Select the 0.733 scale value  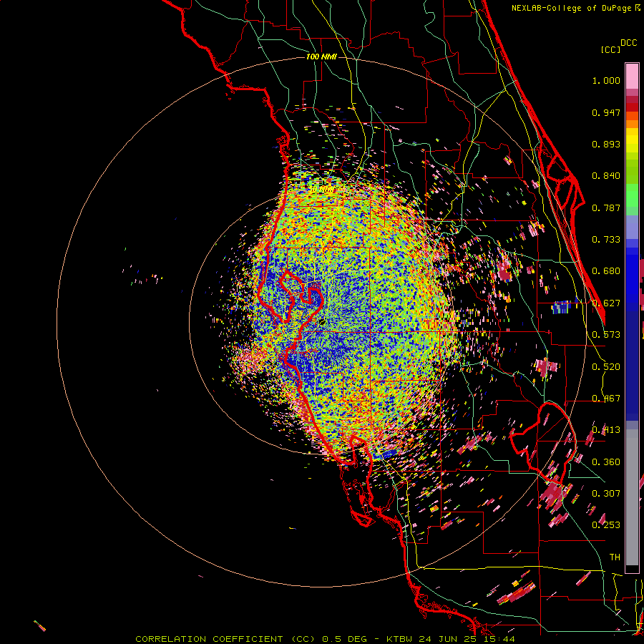click(x=606, y=240)
